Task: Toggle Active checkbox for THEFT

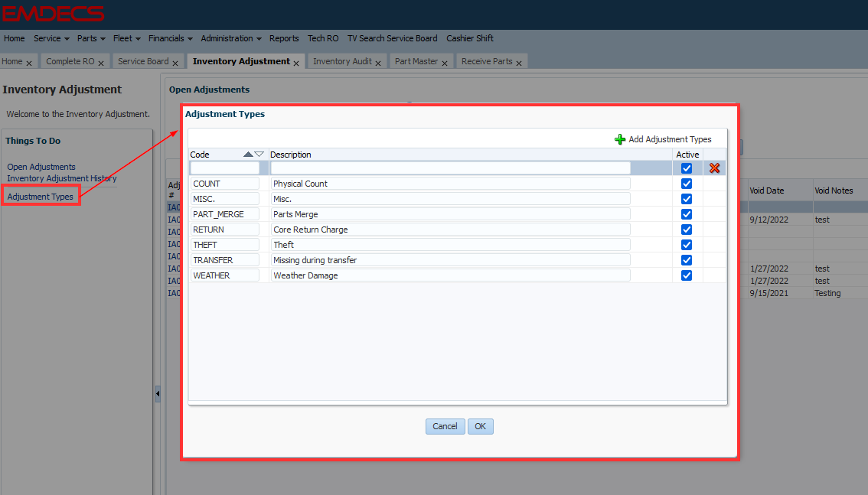Action: point(687,245)
